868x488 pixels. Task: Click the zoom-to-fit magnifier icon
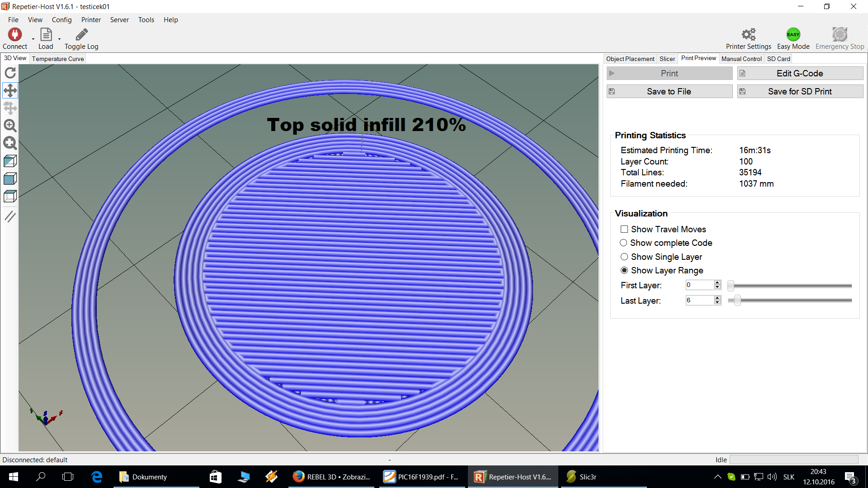10,143
